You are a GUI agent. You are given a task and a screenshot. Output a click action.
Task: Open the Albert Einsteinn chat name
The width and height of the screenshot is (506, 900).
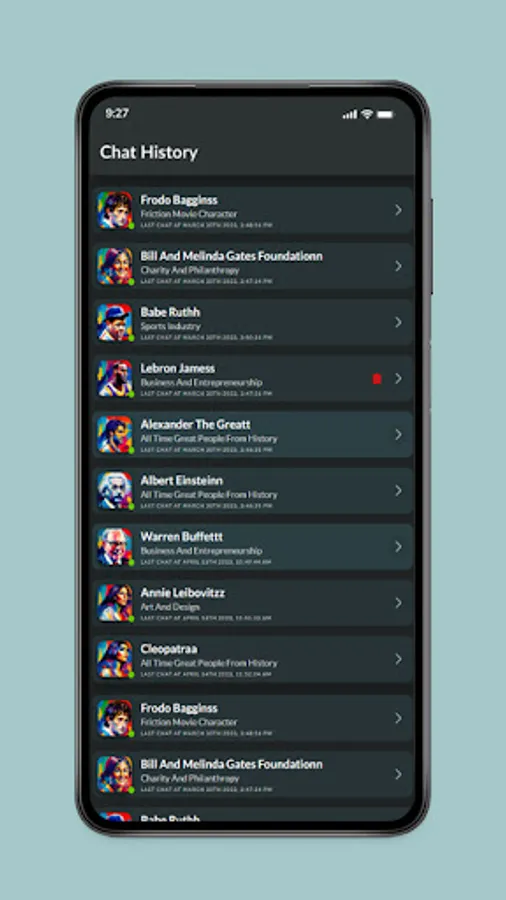click(182, 480)
